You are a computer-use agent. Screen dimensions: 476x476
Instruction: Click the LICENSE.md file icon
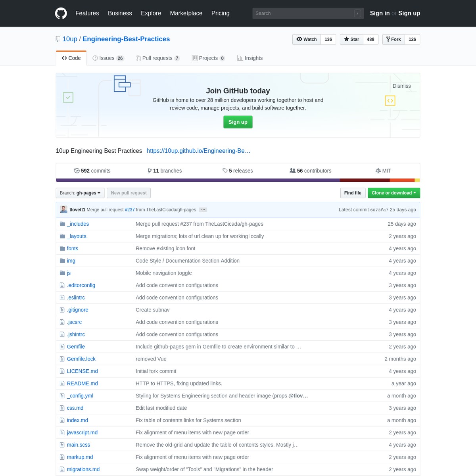click(62, 371)
